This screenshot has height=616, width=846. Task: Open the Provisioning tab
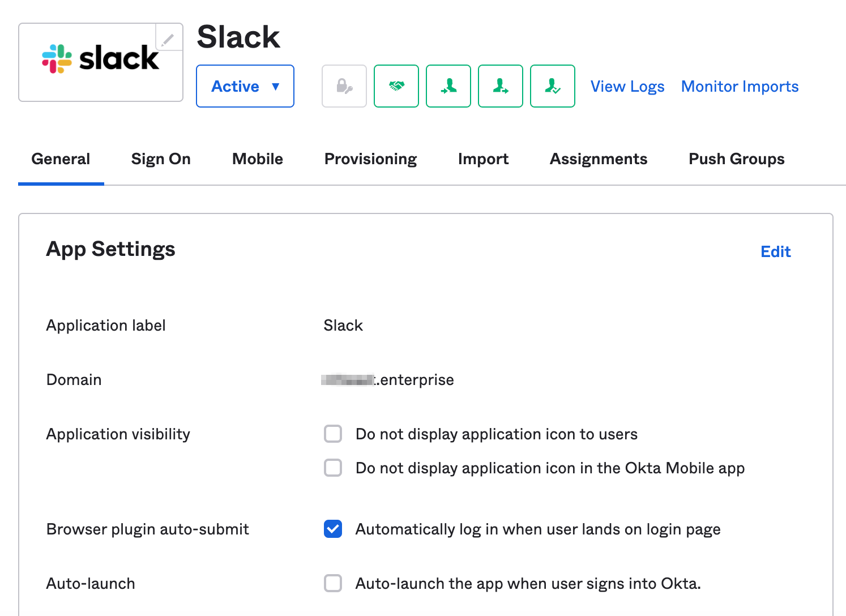point(370,159)
